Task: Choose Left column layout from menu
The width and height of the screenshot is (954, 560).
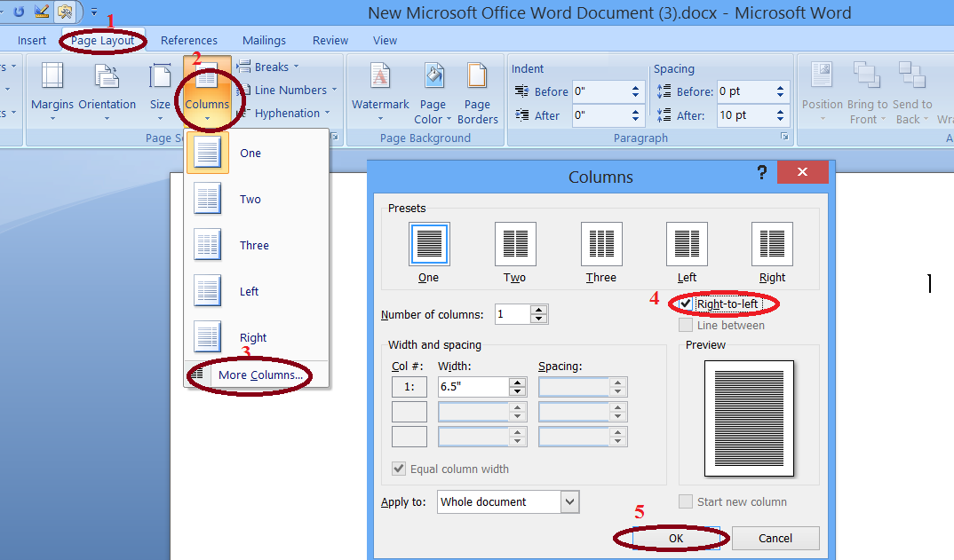Action: (x=256, y=292)
